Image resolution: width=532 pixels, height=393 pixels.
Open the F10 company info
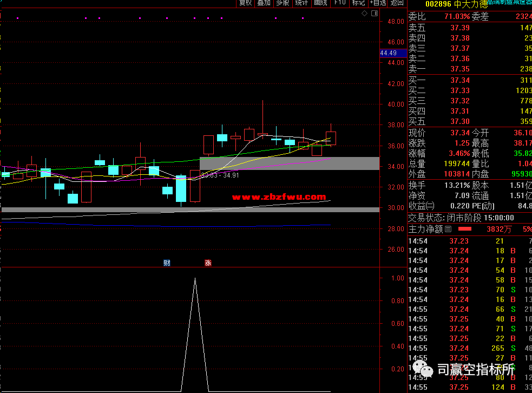pos(340,3)
